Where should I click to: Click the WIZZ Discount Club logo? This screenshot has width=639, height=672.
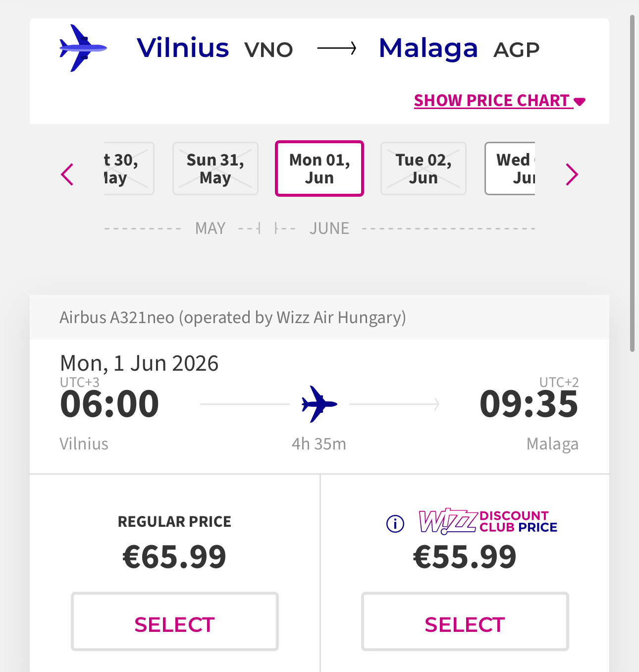pyautogui.click(x=488, y=521)
